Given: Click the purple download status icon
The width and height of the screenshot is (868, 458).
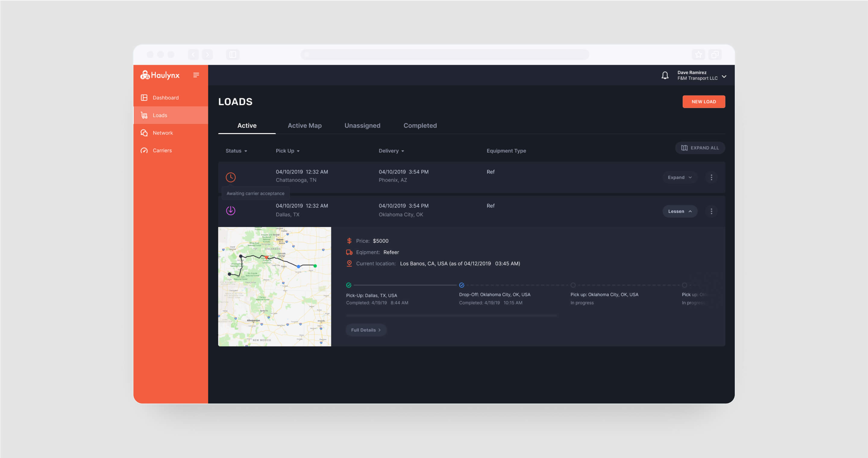Looking at the screenshot, I should point(230,210).
